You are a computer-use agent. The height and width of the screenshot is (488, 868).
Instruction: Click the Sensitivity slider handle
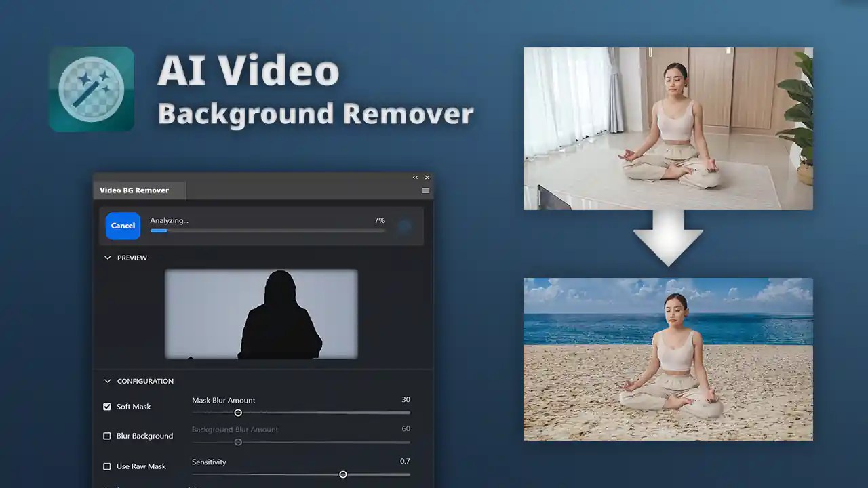(x=343, y=474)
